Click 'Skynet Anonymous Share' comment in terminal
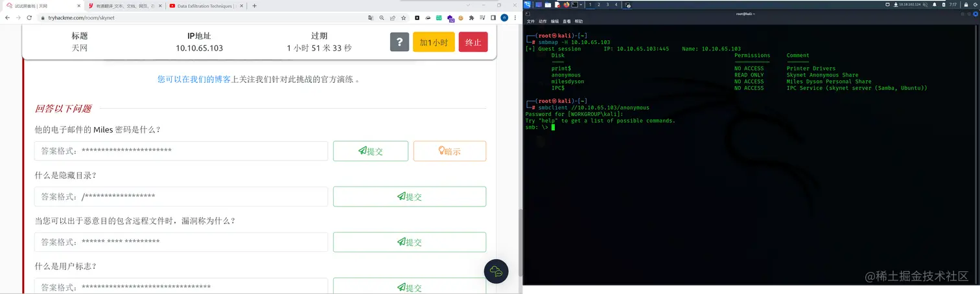This screenshot has height=294, width=980. coord(822,75)
